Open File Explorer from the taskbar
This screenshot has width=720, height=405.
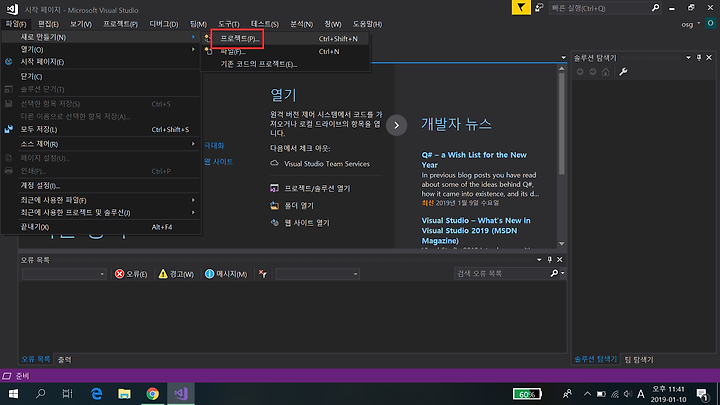pos(124,394)
